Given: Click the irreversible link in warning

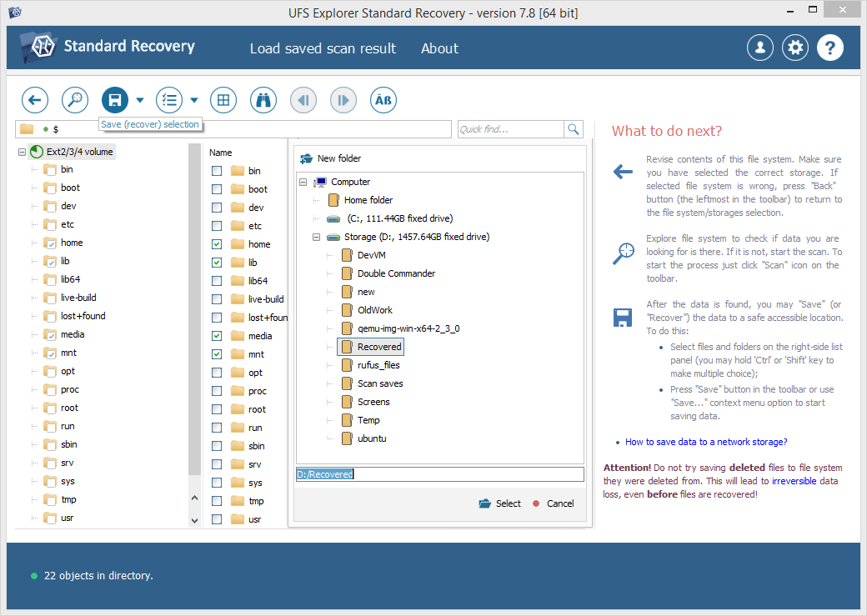Looking at the screenshot, I should coord(794,481).
